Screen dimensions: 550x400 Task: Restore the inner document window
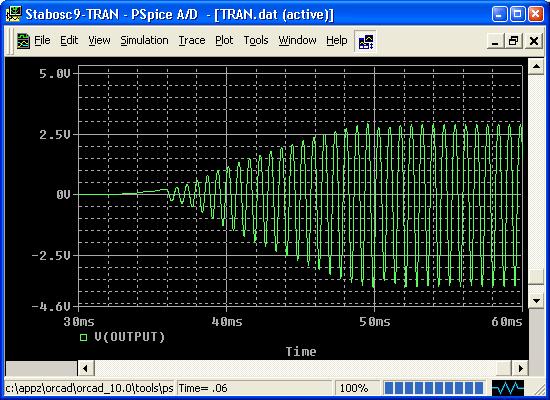514,41
